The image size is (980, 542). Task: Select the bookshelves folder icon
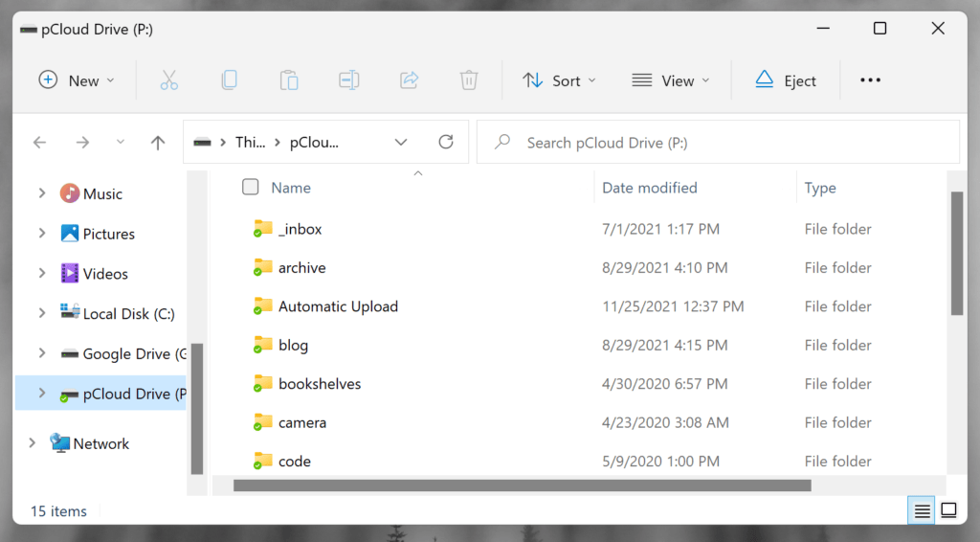pyautogui.click(x=262, y=384)
